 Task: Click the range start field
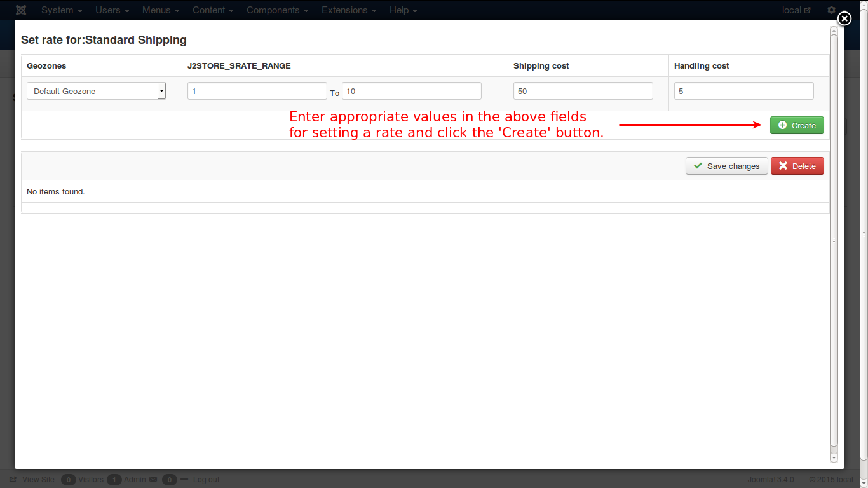click(257, 91)
